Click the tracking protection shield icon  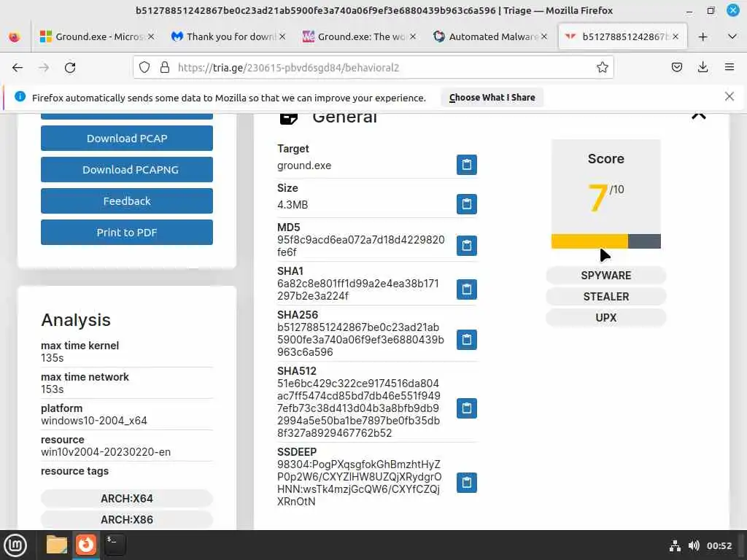144,68
